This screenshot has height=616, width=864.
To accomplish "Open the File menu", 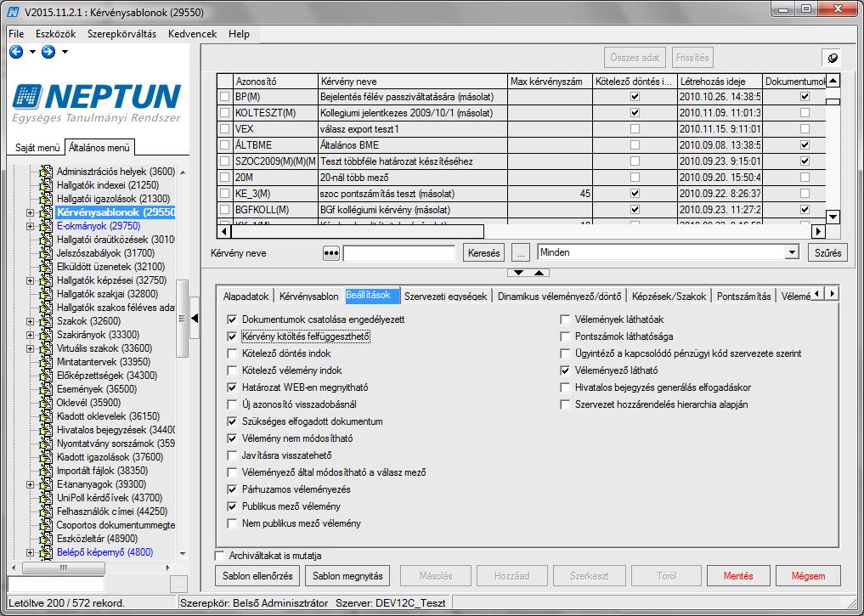I will 16,34.
